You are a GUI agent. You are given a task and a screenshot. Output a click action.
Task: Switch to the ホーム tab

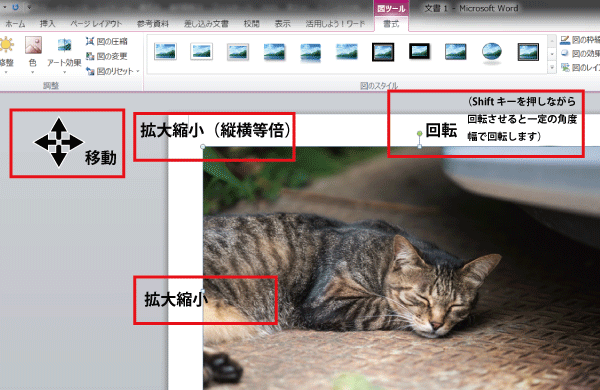pyautogui.click(x=15, y=24)
